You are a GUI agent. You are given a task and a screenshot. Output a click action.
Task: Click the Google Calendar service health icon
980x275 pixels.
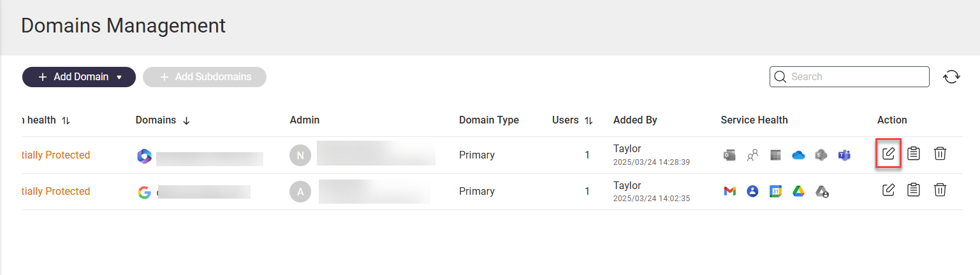[775, 191]
